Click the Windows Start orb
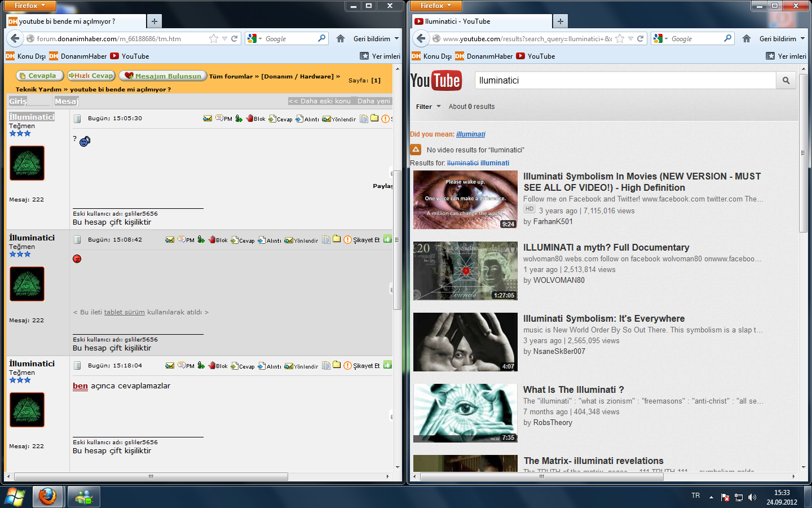This screenshot has height=508, width=812. pos(15,497)
